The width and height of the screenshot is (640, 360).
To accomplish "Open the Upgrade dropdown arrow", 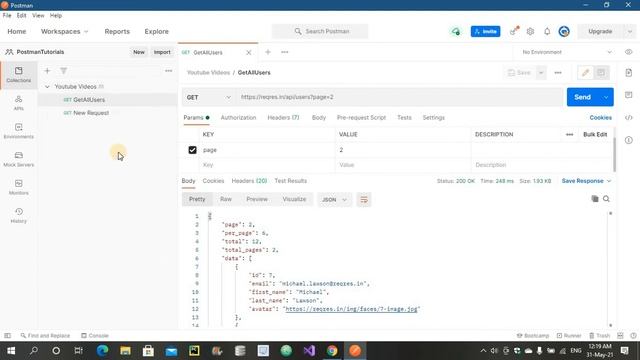I will pos(629,31).
